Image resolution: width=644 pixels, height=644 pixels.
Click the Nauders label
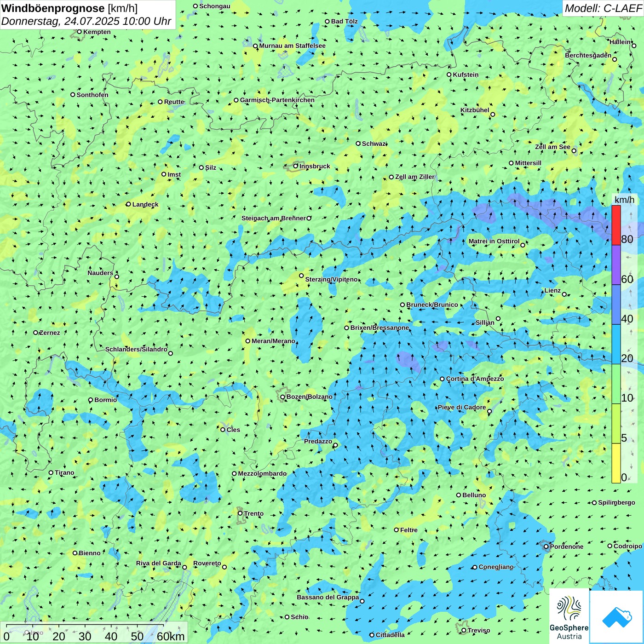[x=100, y=273]
